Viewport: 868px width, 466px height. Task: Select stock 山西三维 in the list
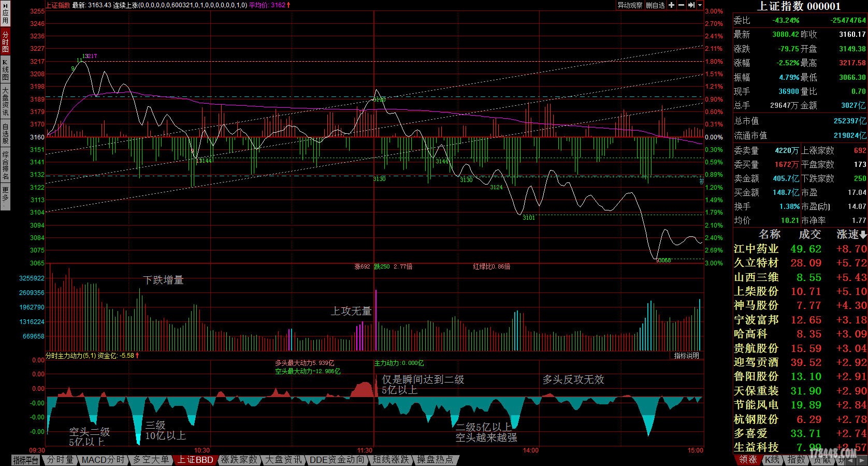coord(800,277)
